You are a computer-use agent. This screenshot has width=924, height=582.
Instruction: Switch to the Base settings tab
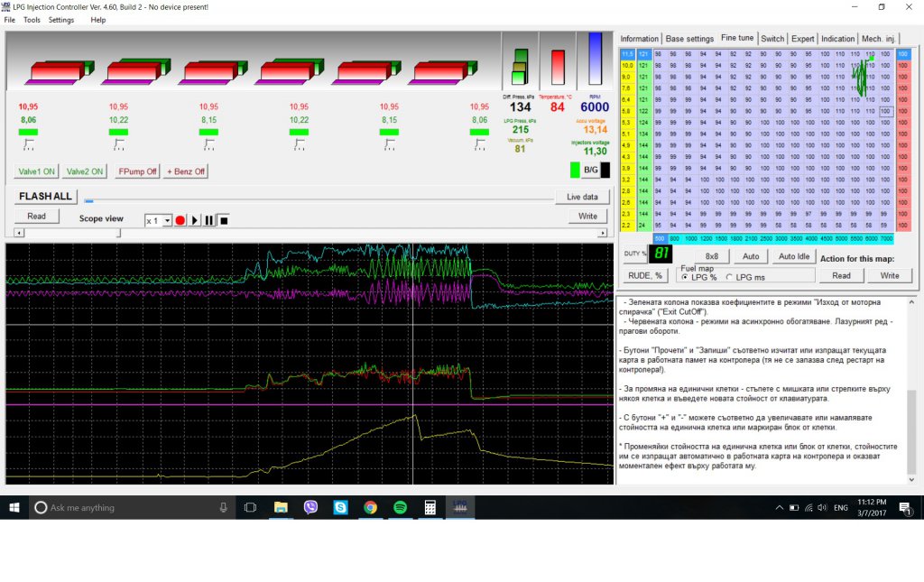[689, 39]
